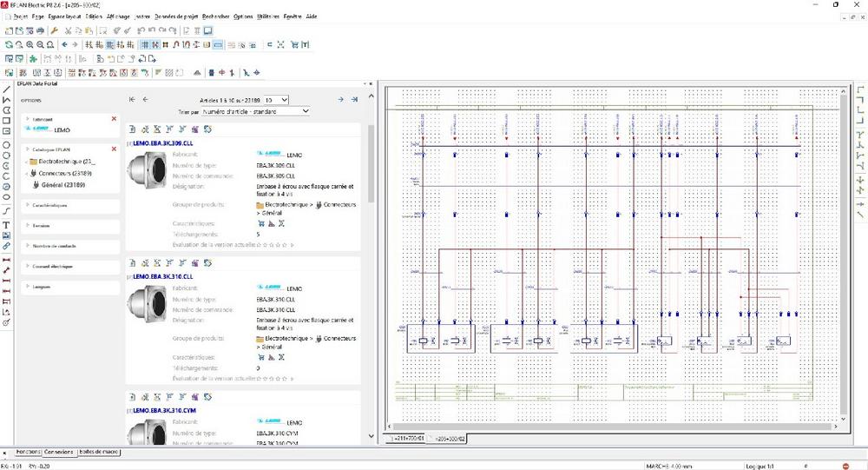
Task: Click the blue back arrow in the toolbar
Action: pyautogui.click(x=65, y=44)
